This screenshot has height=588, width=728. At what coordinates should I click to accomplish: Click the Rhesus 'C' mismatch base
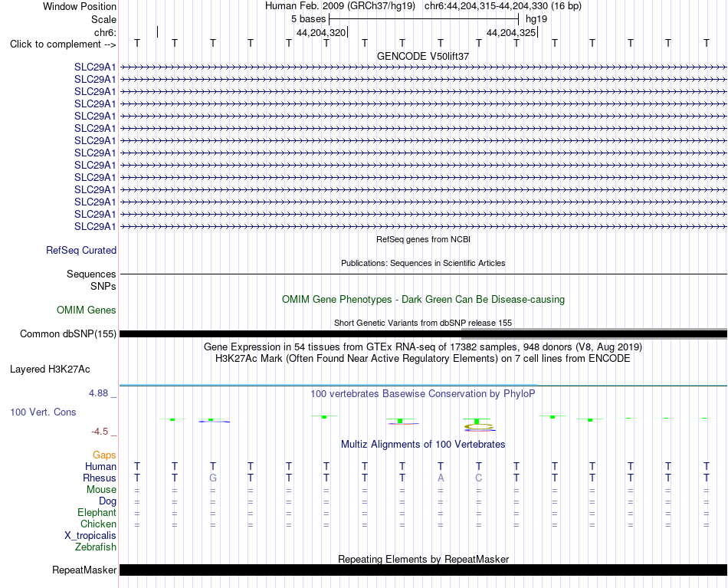click(x=479, y=478)
